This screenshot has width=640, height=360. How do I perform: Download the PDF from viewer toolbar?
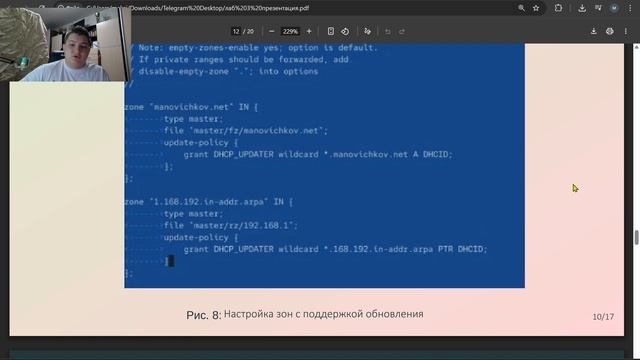tap(593, 31)
